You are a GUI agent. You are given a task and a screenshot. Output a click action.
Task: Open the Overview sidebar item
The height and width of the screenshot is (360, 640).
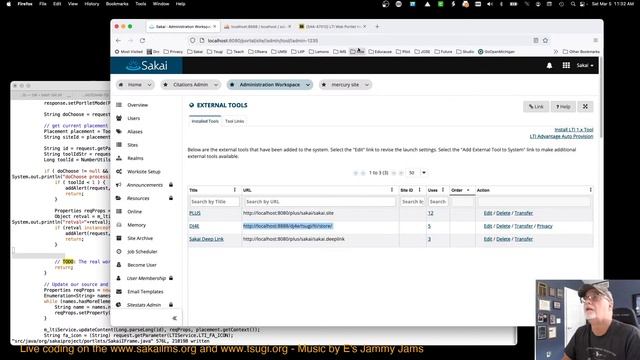click(137, 105)
